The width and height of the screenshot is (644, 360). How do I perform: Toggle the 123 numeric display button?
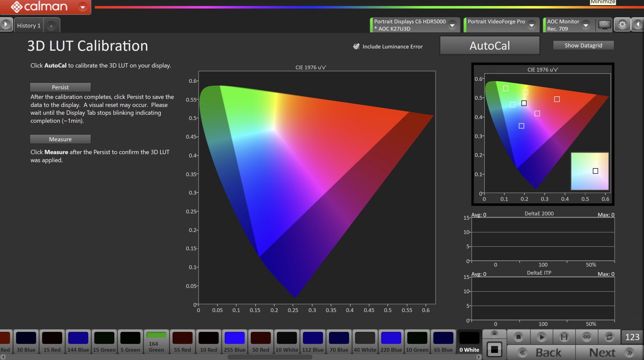(632, 337)
